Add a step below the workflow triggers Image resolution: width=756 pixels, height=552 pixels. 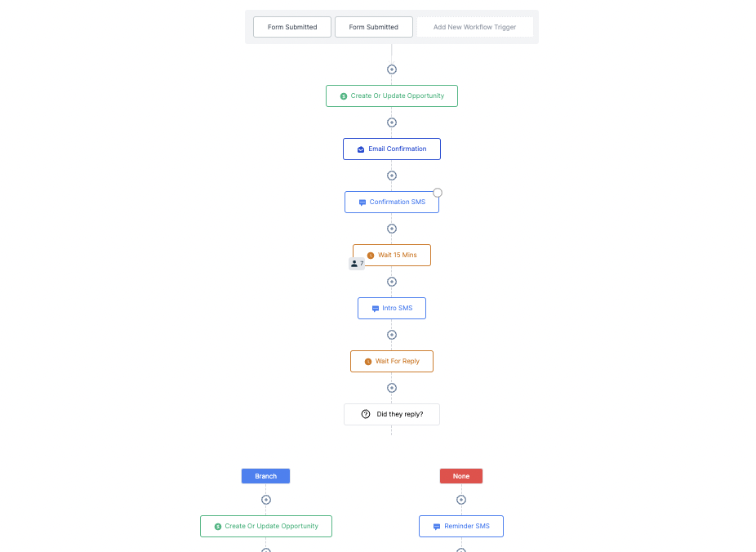(x=392, y=69)
